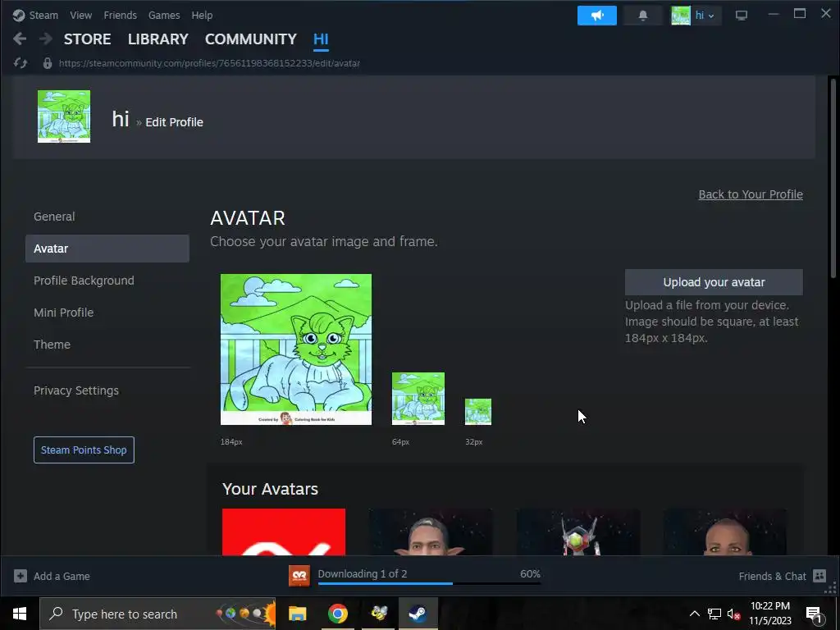Click the 'hi' profile name in header
Viewport: 840px width, 630px height.
(121, 119)
